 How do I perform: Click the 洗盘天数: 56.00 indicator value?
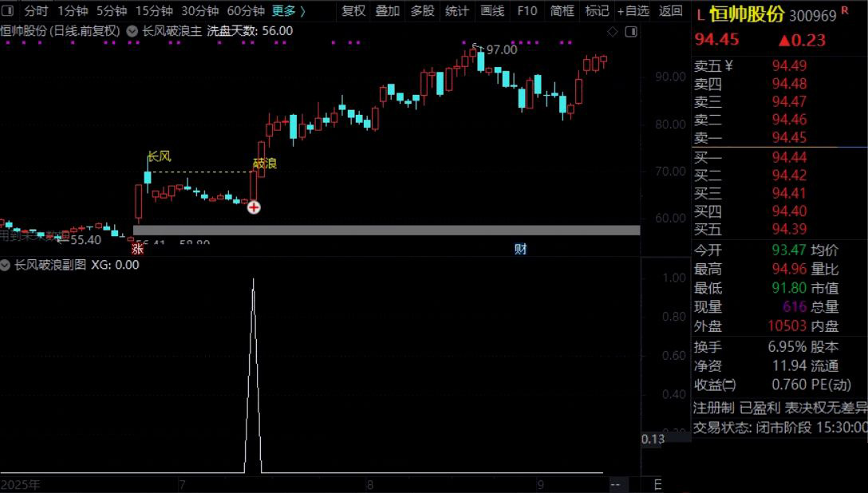click(x=251, y=32)
